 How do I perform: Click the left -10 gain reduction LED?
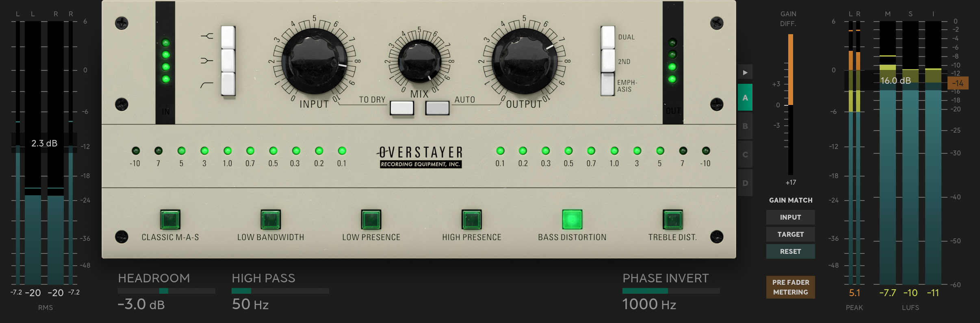(136, 151)
